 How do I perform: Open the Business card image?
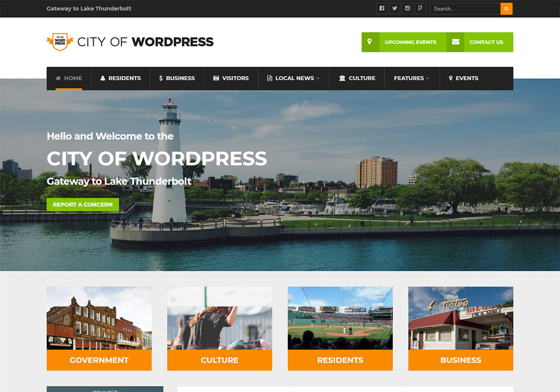pos(461,318)
